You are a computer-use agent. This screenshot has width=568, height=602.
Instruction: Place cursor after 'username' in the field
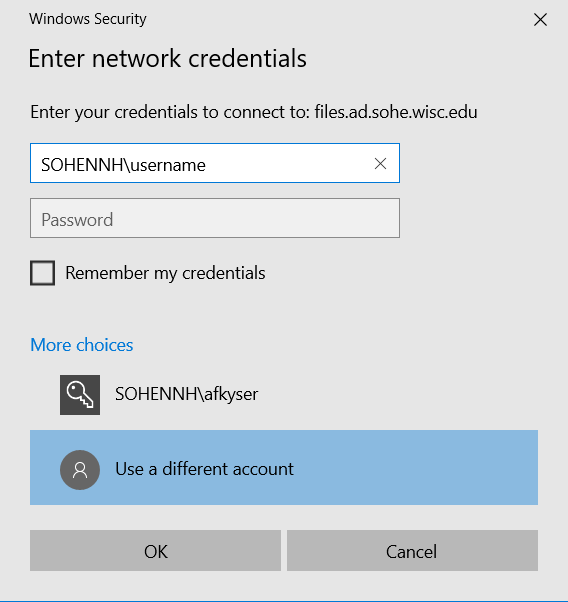click(207, 165)
